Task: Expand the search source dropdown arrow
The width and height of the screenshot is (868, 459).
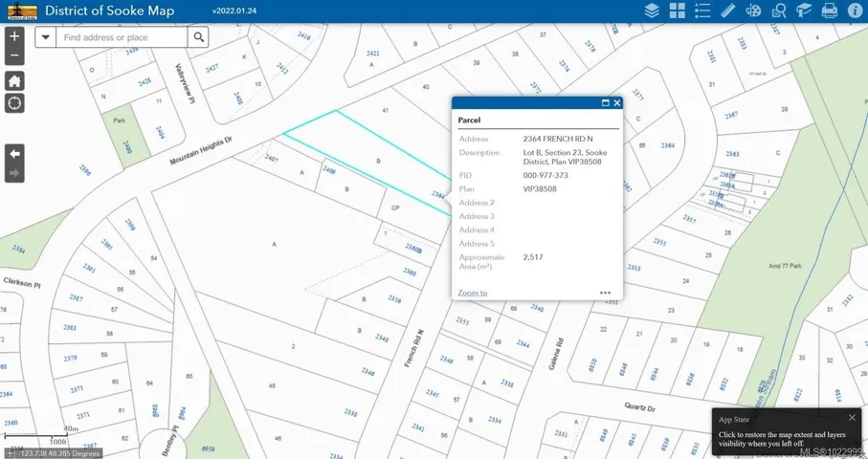Action: tap(46, 37)
